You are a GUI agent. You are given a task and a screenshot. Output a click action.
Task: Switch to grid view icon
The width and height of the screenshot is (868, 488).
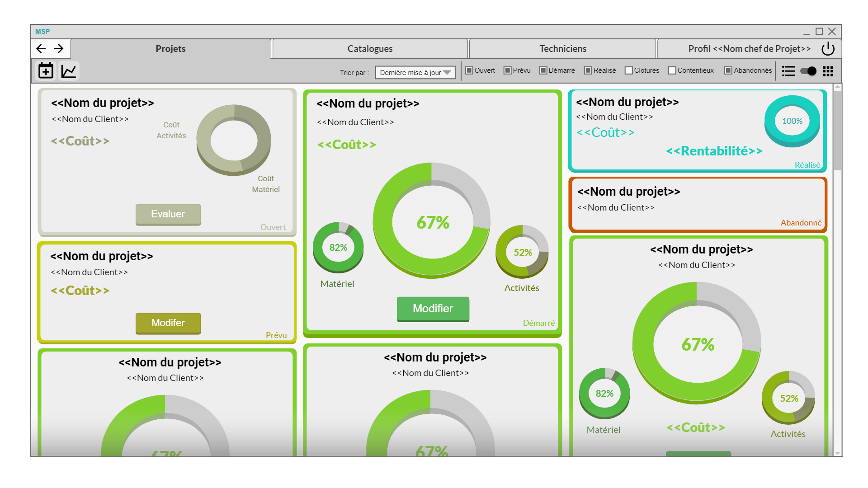pyautogui.click(x=828, y=71)
